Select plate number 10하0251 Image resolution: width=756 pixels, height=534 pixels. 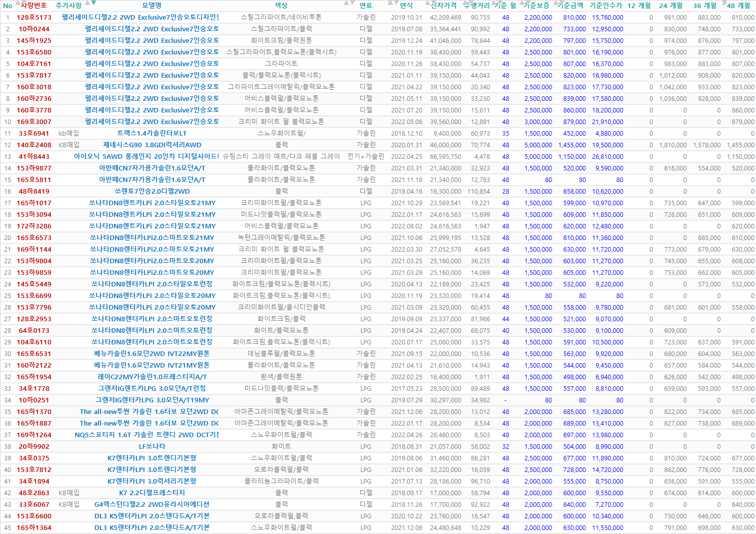[34, 400]
